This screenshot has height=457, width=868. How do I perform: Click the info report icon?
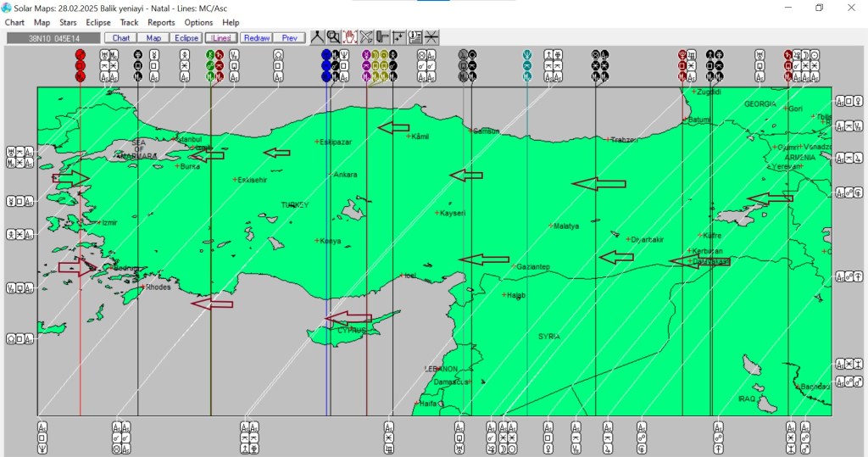point(415,37)
